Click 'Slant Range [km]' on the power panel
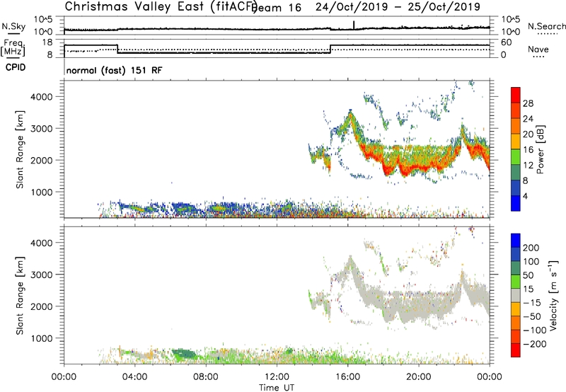 20,149
